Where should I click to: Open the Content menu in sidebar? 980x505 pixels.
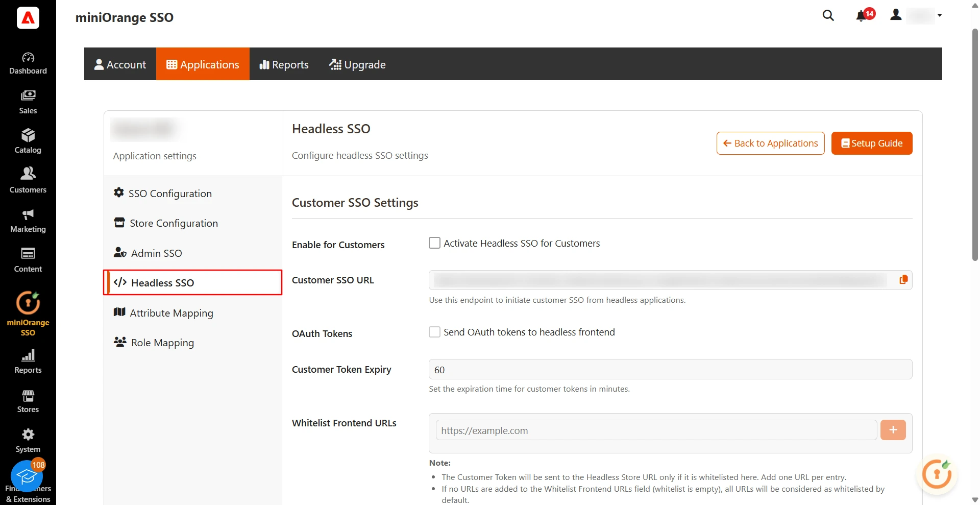click(28, 260)
